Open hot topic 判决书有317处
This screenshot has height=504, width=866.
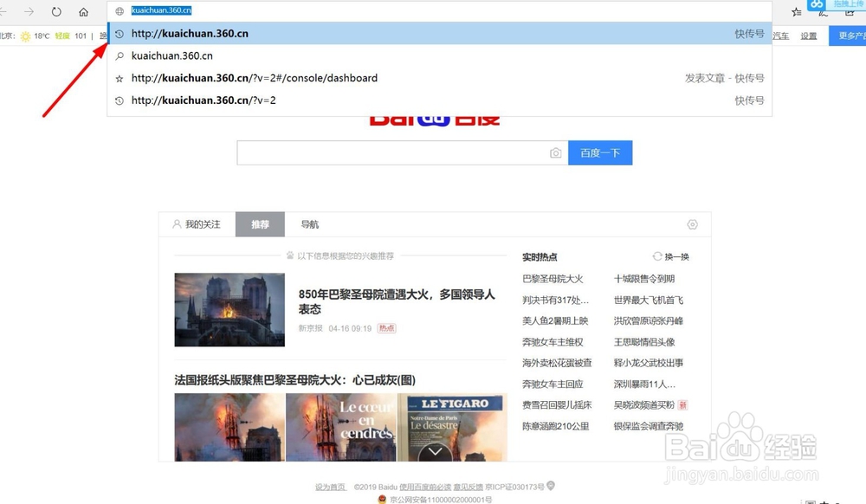[x=556, y=300]
